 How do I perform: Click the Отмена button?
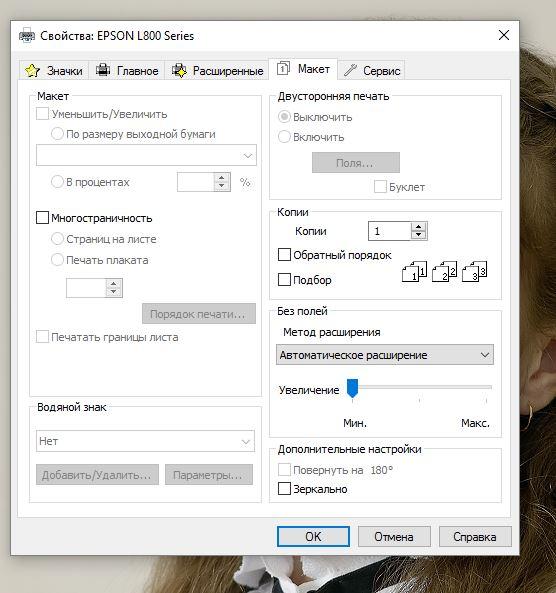pos(394,536)
